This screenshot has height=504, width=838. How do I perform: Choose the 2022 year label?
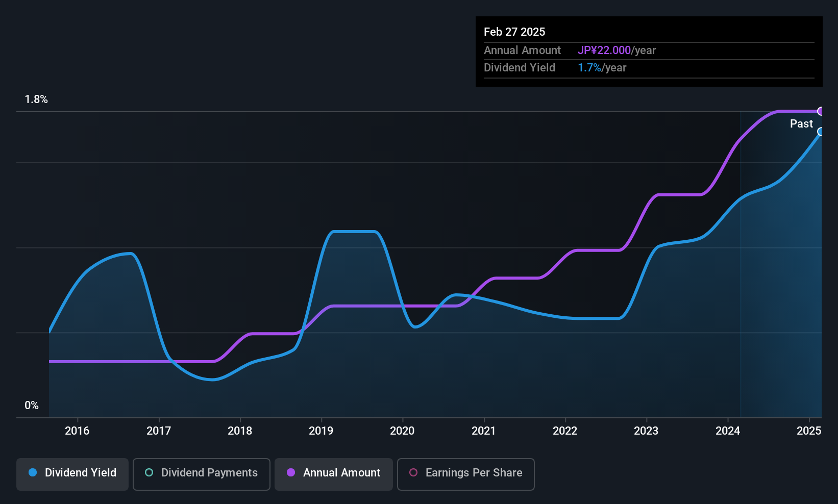coord(565,431)
